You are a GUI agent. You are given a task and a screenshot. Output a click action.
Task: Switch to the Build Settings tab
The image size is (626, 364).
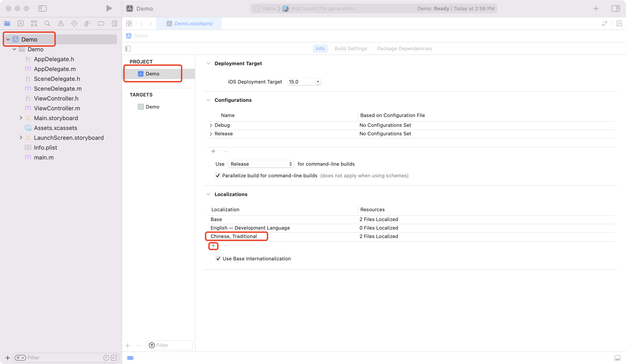[351, 49]
